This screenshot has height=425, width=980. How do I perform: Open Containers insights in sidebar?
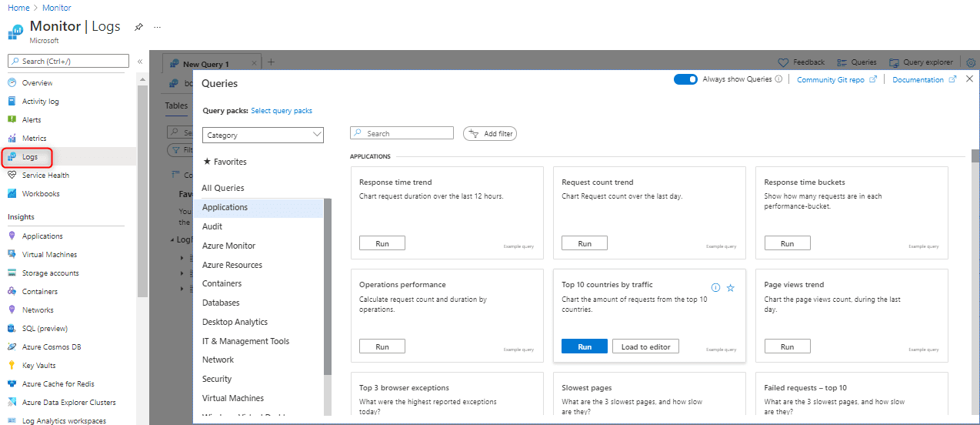click(x=39, y=291)
